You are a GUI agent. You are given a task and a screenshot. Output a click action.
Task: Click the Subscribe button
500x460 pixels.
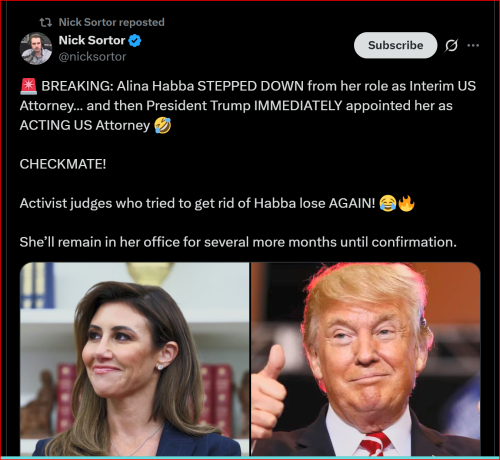coord(395,45)
